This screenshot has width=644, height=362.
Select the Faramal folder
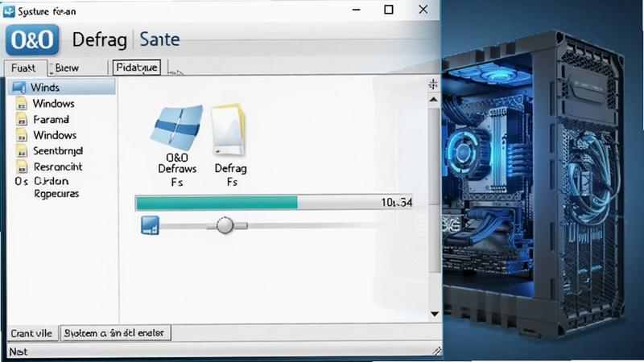(x=51, y=119)
